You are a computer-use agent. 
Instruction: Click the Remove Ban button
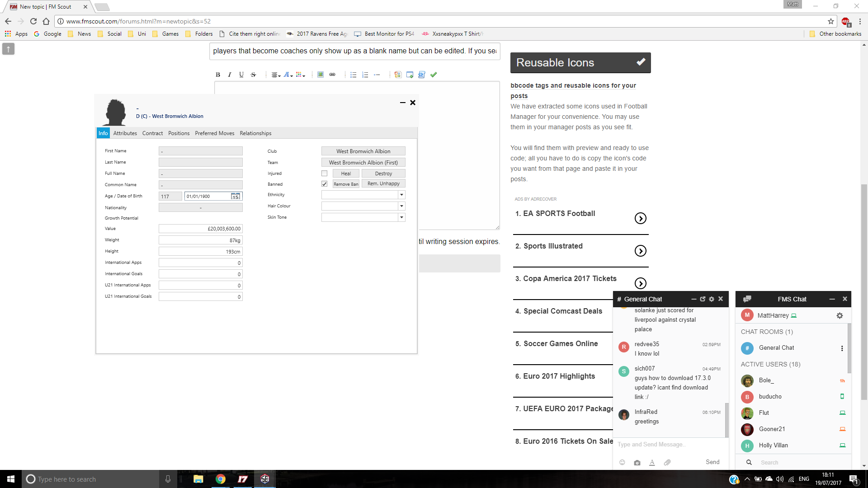(x=346, y=184)
